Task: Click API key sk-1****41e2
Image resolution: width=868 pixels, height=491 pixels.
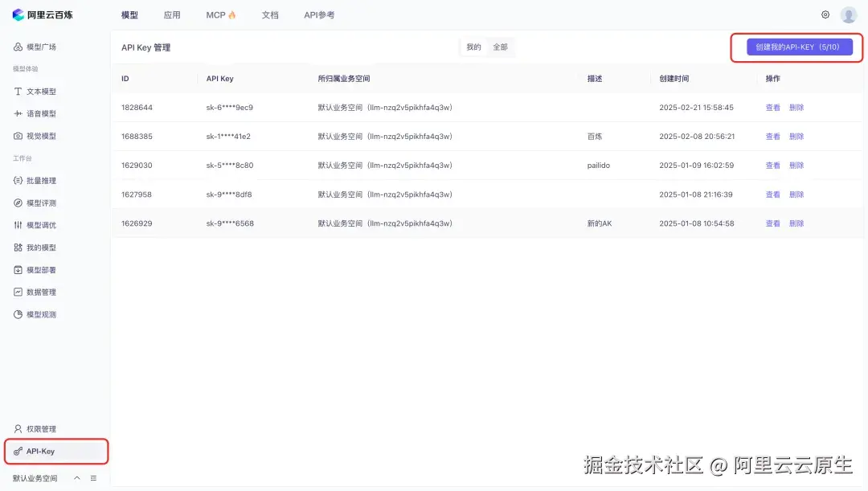Action: click(228, 136)
